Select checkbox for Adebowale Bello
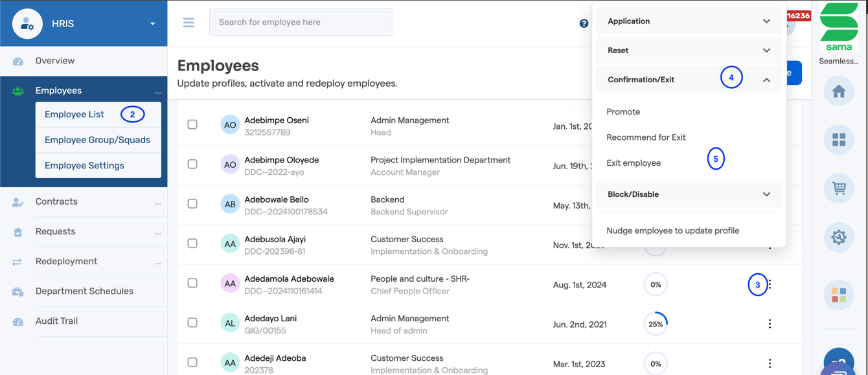This screenshot has height=375, width=868. pos(192,203)
